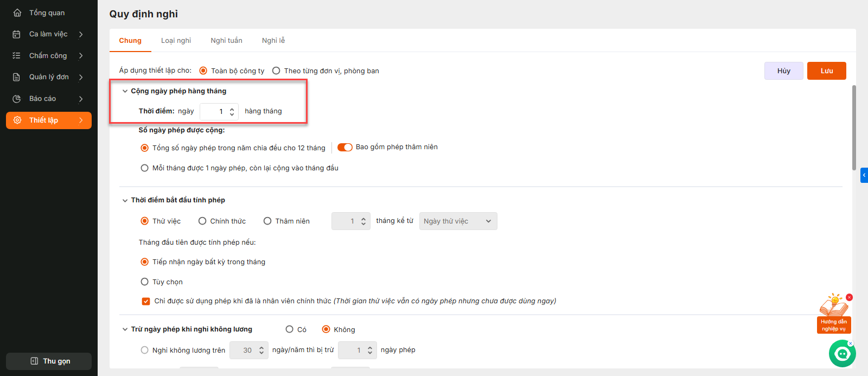Open the Ngày thử việc dropdown
Screen dimensions: 868x376
click(x=458, y=221)
